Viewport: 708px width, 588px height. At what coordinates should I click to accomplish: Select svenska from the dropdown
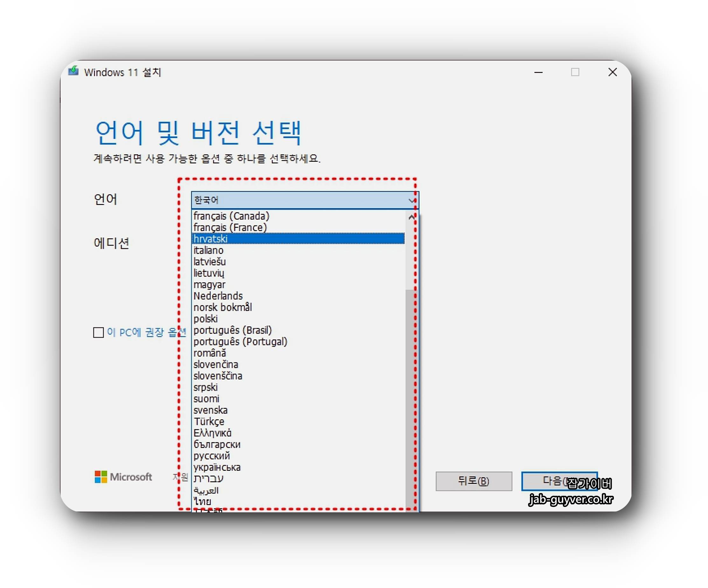click(x=210, y=410)
